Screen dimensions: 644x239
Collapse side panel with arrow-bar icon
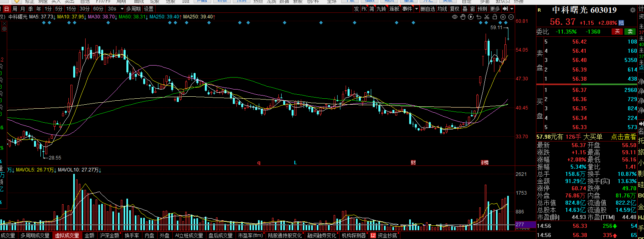[505, 9]
